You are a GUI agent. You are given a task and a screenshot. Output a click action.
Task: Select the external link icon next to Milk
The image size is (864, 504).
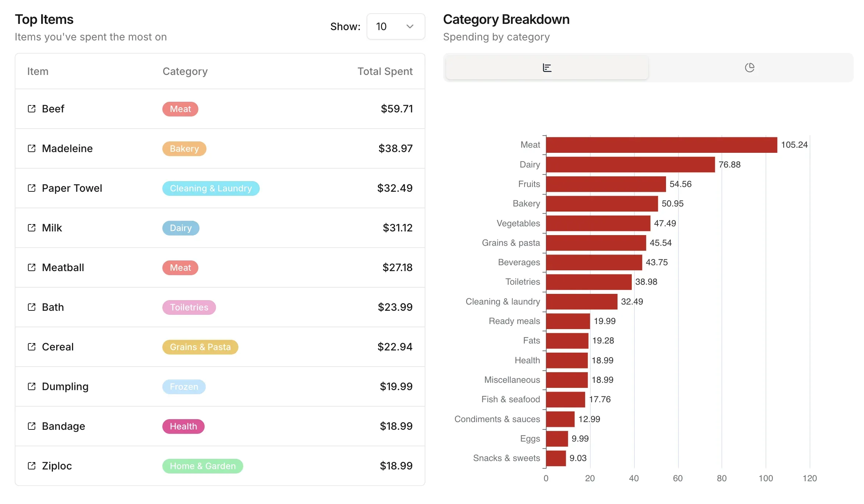click(32, 228)
